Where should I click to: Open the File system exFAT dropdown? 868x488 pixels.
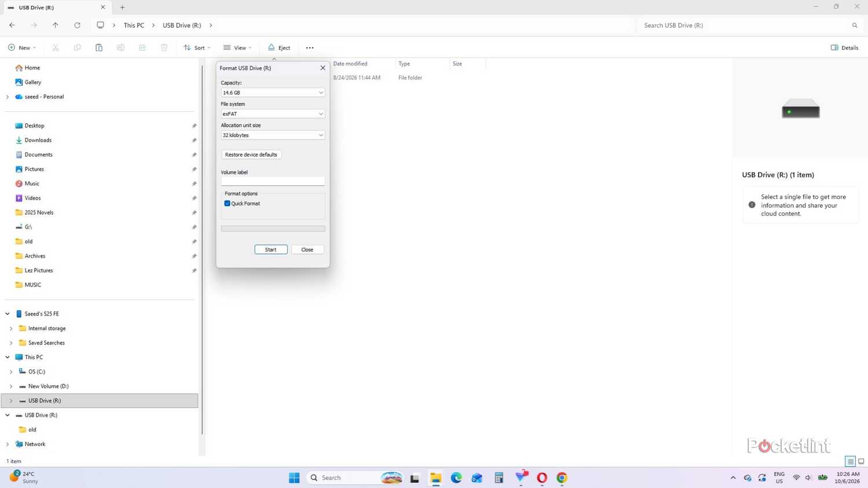coord(273,114)
